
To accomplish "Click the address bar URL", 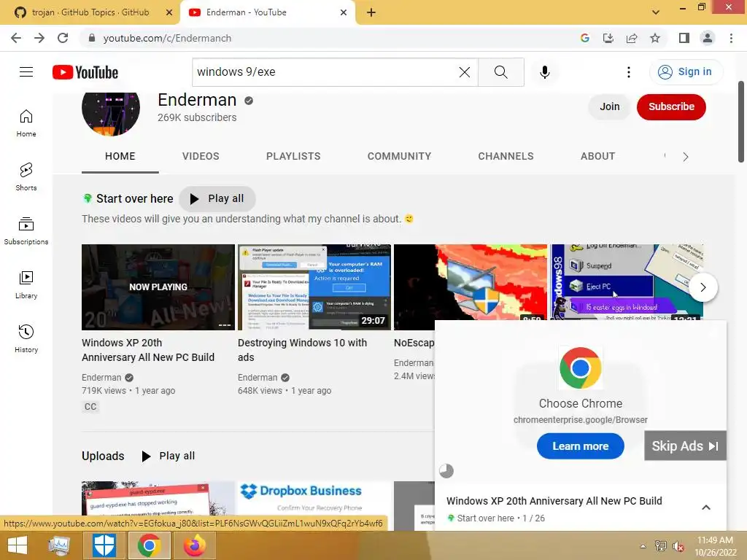I will pos(167,38).
